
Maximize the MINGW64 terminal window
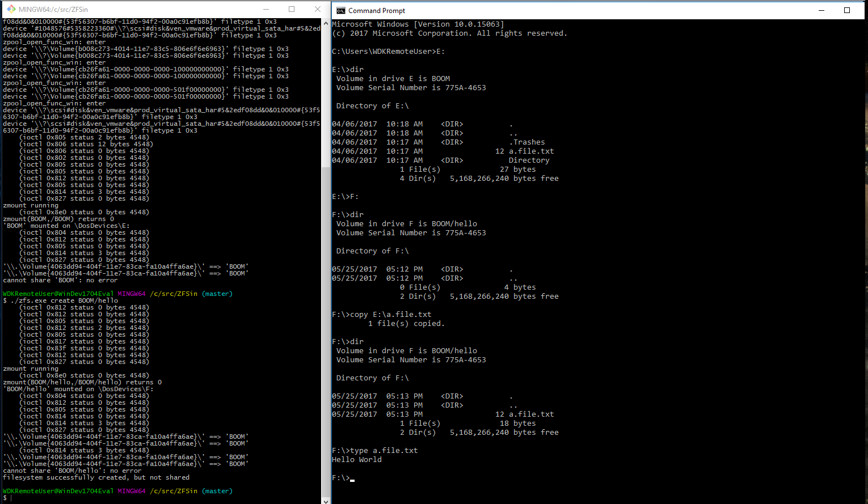click(292, 9)
